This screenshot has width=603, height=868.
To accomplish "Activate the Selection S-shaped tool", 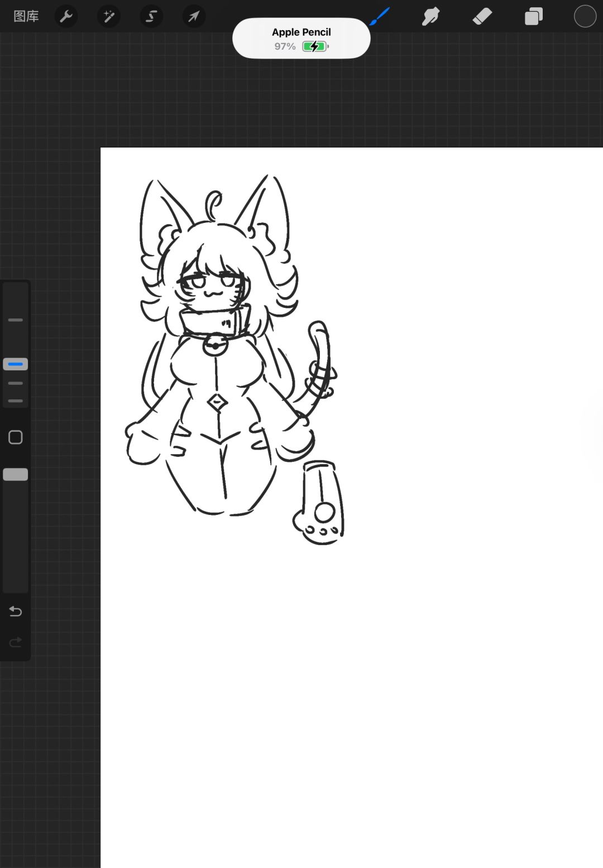I will point(151,16).
